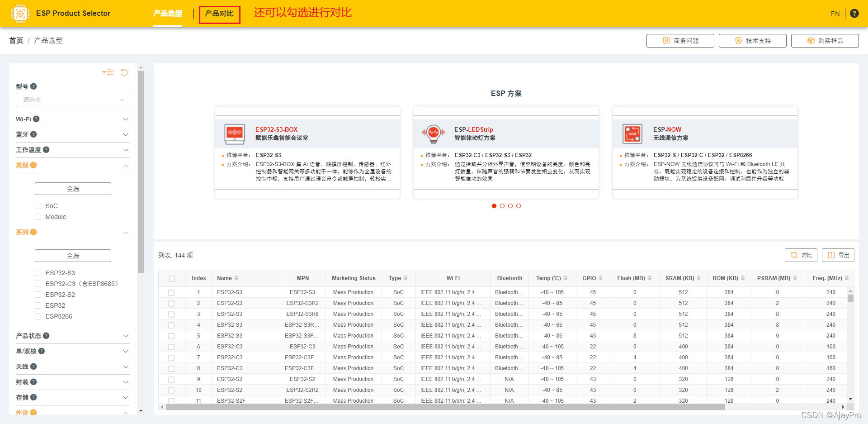Open the ESP-NOW solution icon
Viewport: 868px width, 424px height.
pyautogui.click(x=632, y=134)
